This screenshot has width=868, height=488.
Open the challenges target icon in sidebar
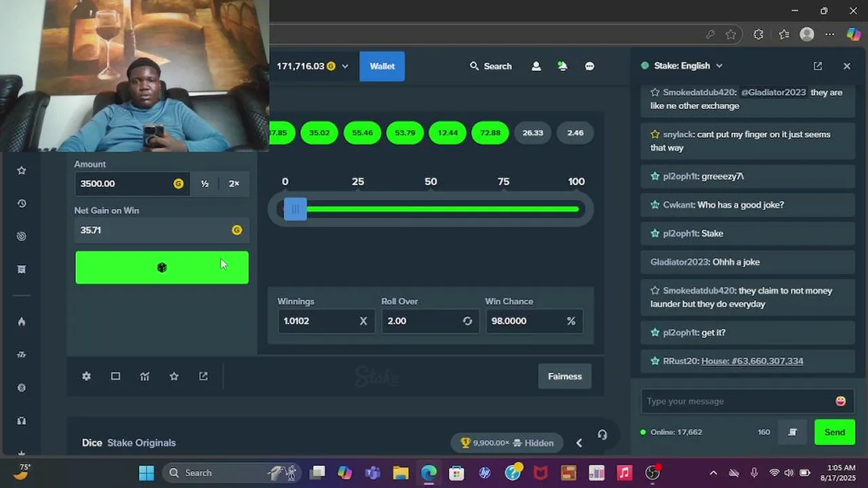pos(22,237)
